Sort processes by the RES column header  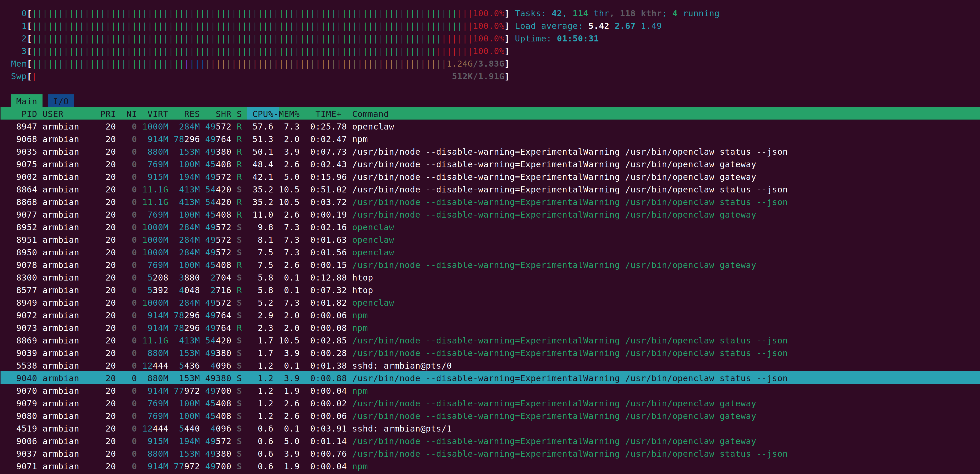click(x=191, y=114)
